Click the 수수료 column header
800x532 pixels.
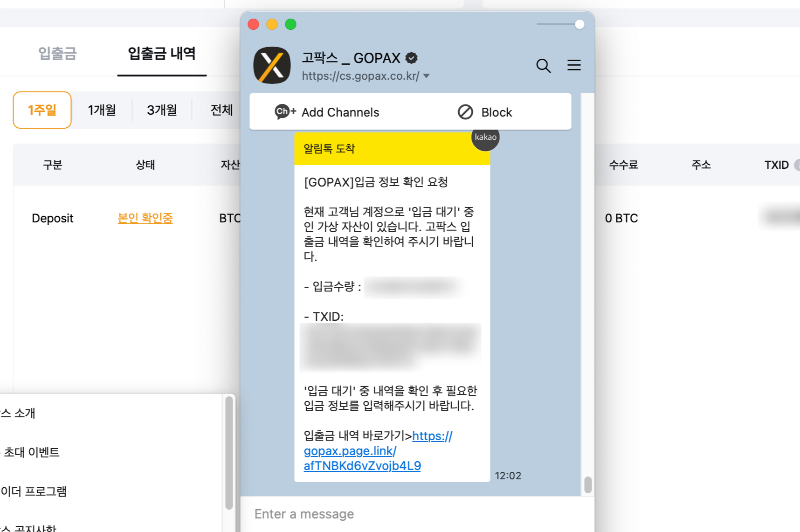pos(623,165)
